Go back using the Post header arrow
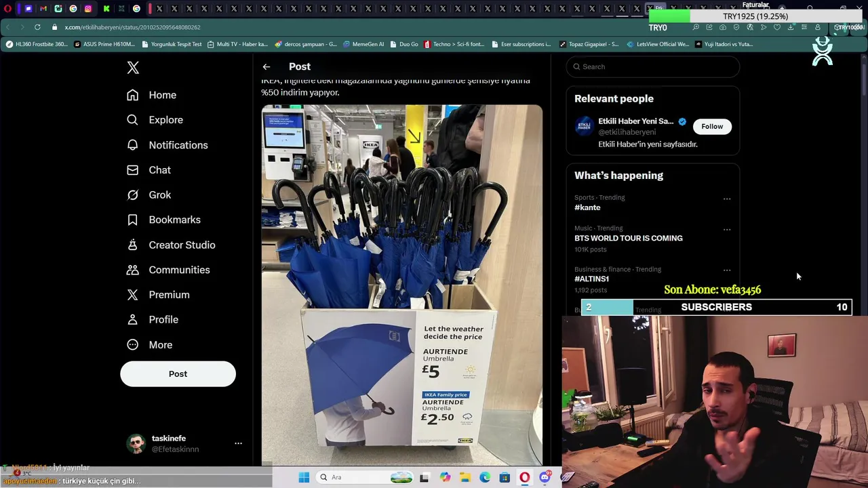The height and width of the screenshot is (488, 868). point(267,66)
